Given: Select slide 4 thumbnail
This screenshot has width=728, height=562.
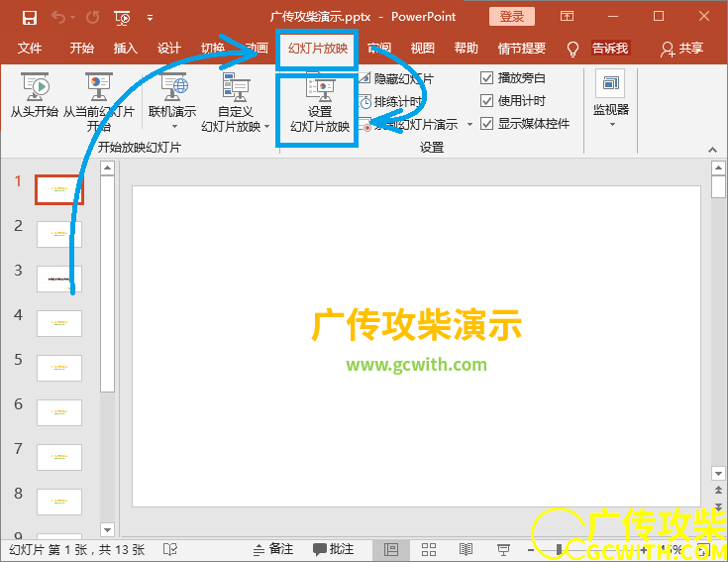Looking at the screenshot, I should click(59, 323).
